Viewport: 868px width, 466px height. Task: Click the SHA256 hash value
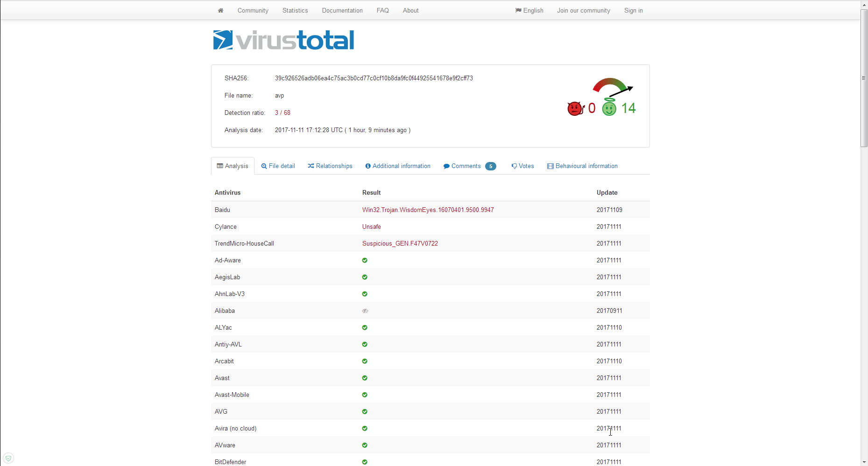[374, 78]
